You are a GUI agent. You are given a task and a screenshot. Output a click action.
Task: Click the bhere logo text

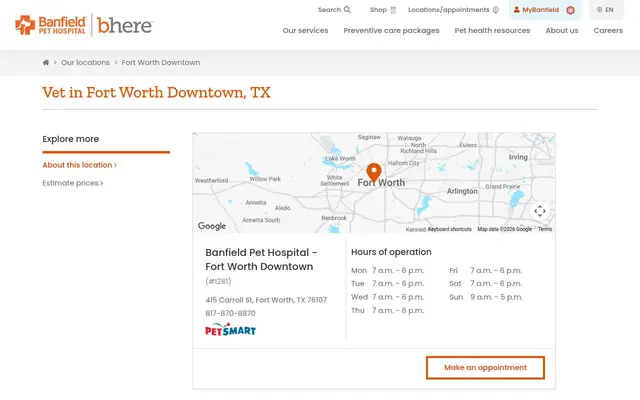click(x=124, y=25)
